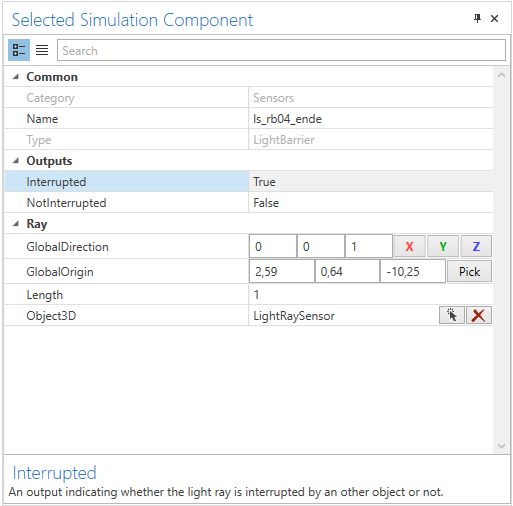Select the Type property label
The height and width of the screenshot is (506, 513).
click(x=39, y=140)
